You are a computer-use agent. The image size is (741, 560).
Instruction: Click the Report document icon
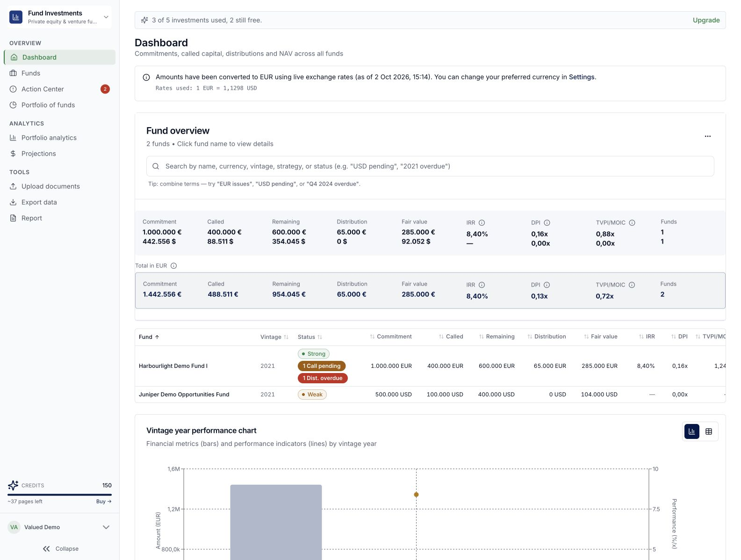click(13, 218)
